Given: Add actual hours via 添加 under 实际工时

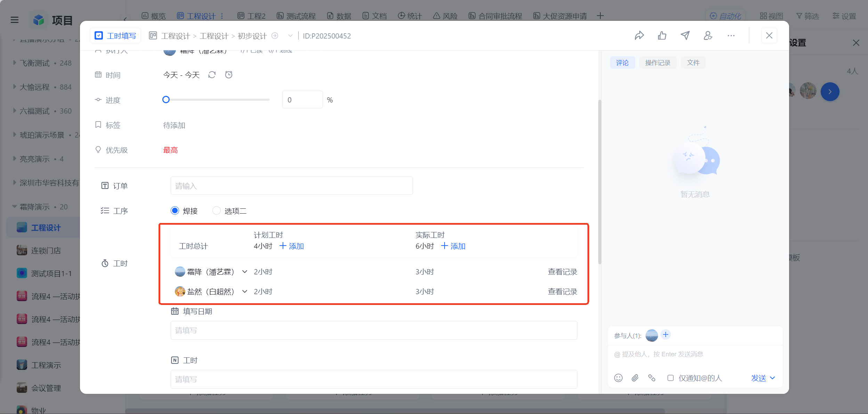Looking at the screenshot, I should click(453, 246).
